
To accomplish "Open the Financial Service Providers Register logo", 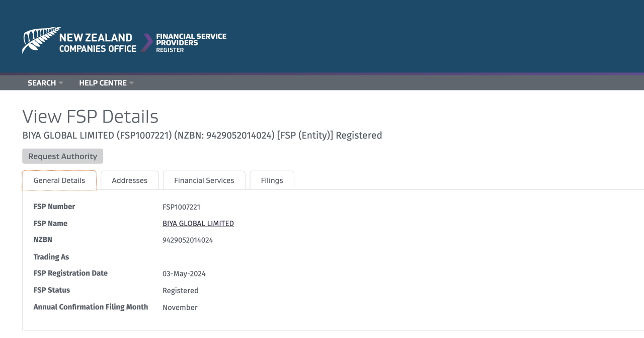I will pos(191,43).
